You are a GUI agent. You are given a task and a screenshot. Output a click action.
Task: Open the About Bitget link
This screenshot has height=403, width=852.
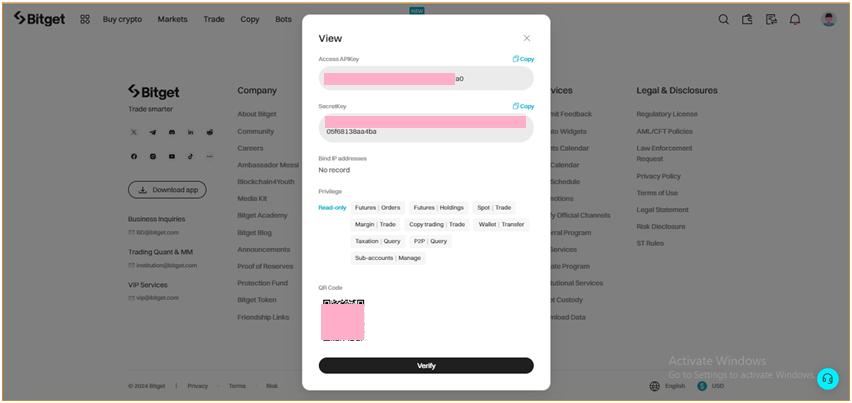coord(257,114)
